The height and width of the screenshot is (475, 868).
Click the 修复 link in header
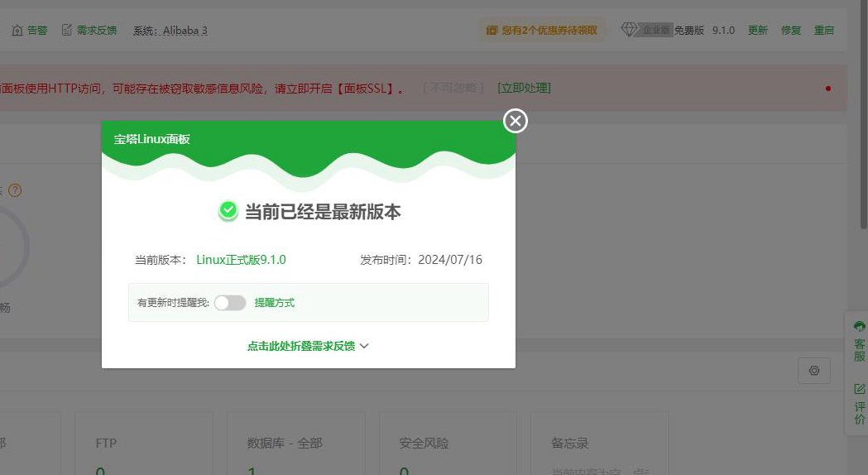point(791,31)
